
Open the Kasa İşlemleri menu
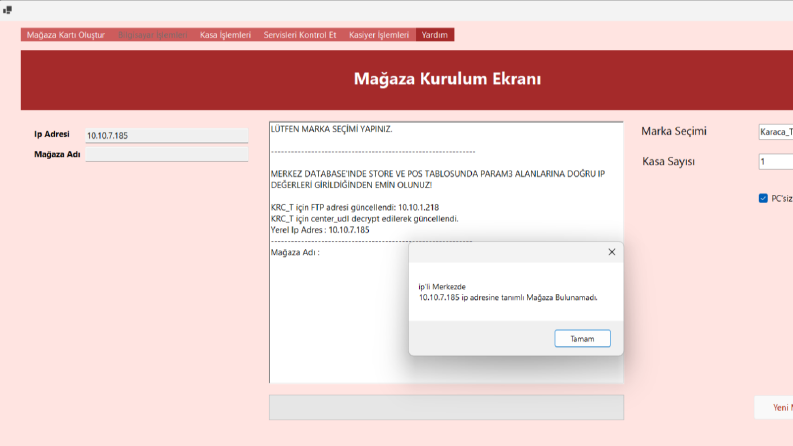click(225, 35)
